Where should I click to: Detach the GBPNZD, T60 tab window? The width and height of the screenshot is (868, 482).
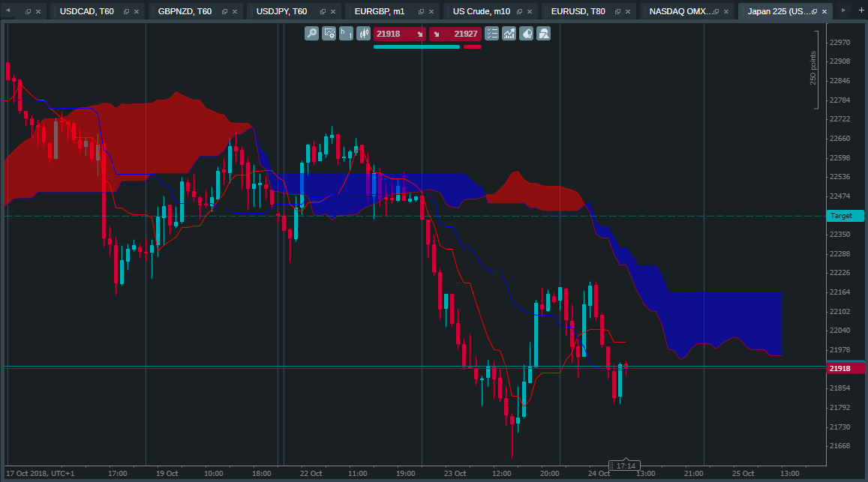coord(224,12)
